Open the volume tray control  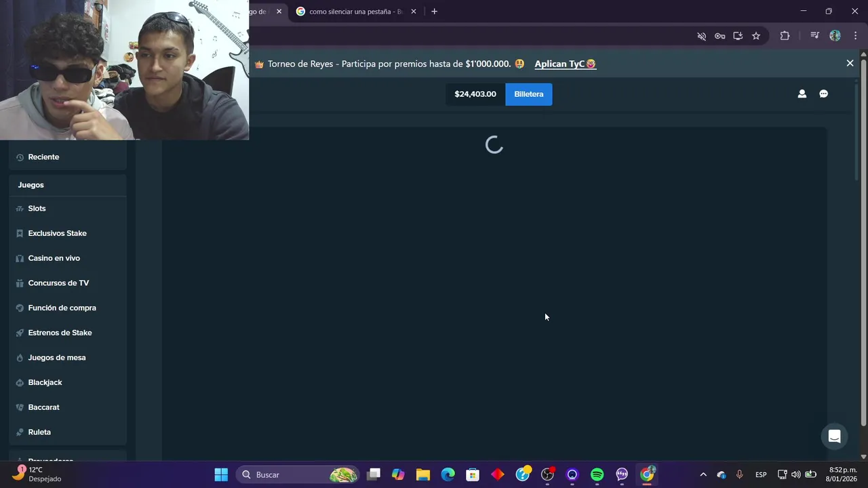796,474
